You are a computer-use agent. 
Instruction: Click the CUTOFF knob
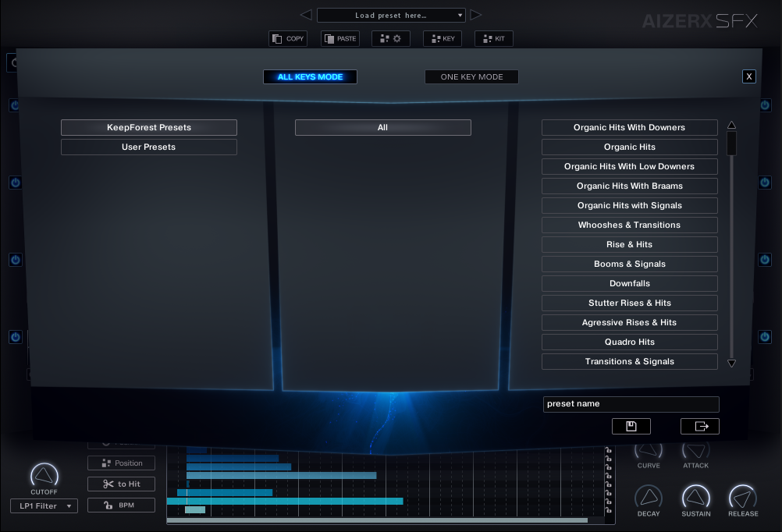(44, 476)
